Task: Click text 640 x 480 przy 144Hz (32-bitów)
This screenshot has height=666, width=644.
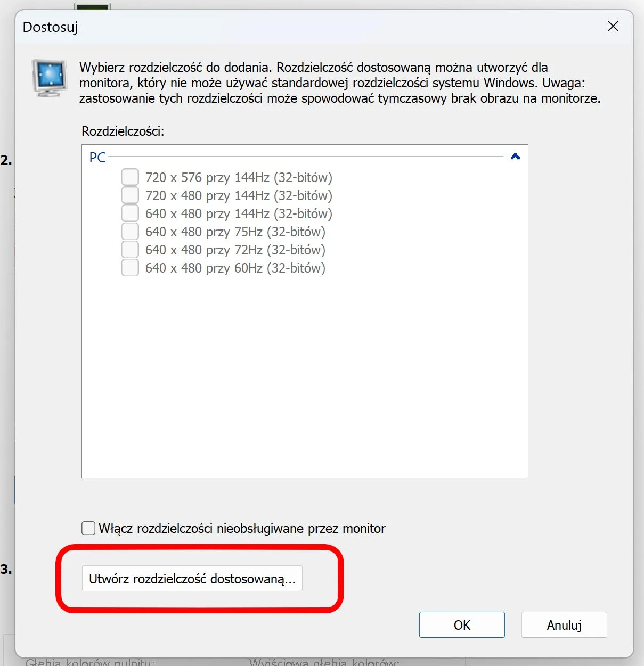Action: click(x=239, y=213)
